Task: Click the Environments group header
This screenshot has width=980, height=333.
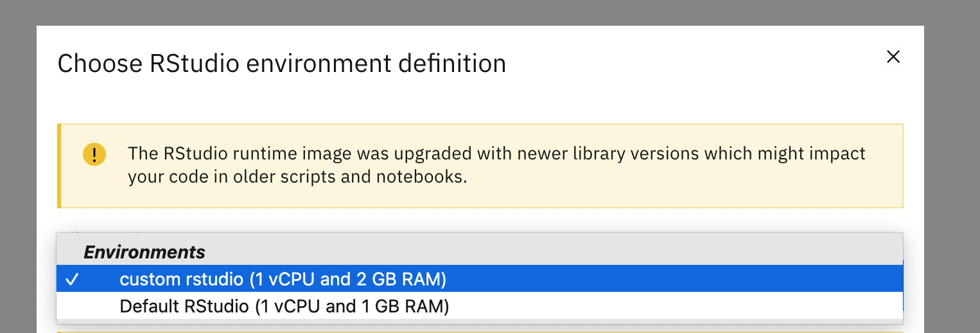Action: point(144,251)
